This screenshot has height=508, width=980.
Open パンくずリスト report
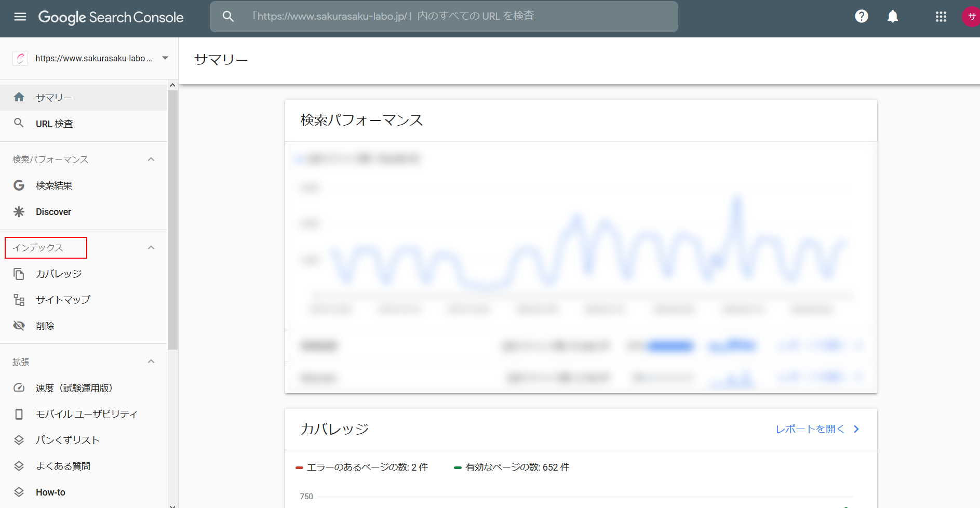point(84,440)
